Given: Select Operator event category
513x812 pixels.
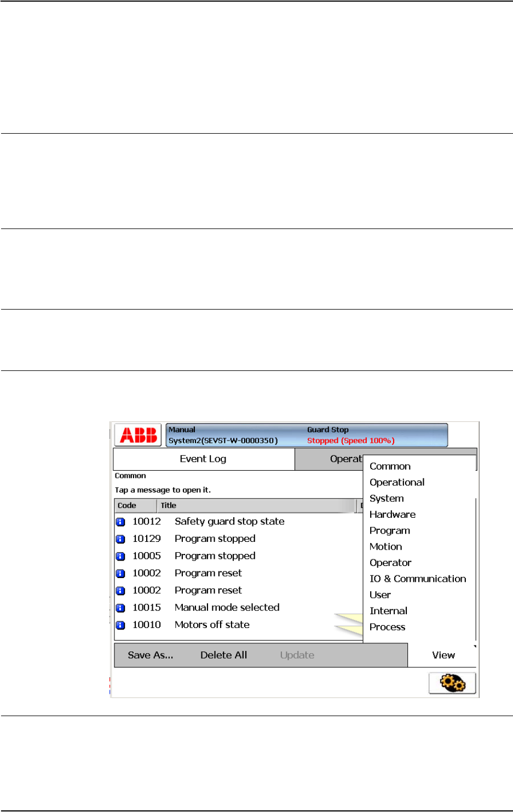Looking at the screenshot, I should pyautogui.click(x=390, y=563).
